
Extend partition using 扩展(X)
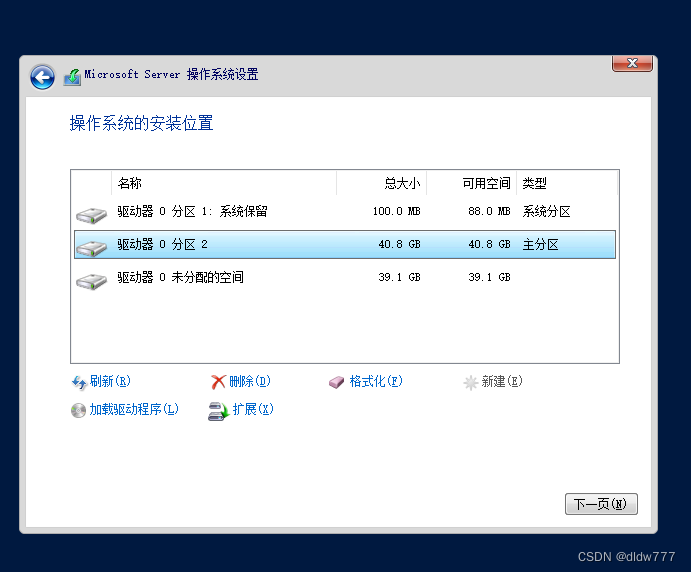tap(253, 409)
